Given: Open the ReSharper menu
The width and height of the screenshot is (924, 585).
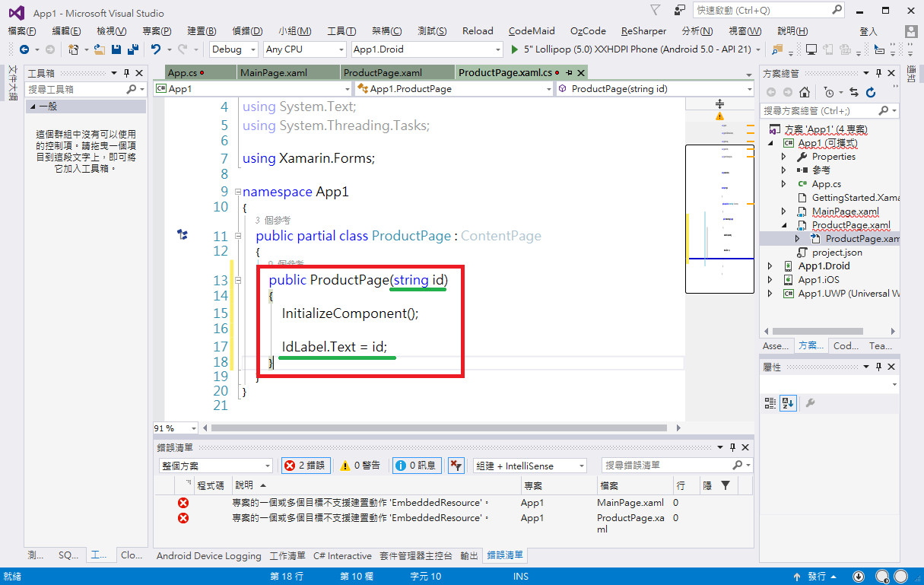Looking at the screenshot, I should [x=643, y=31].
